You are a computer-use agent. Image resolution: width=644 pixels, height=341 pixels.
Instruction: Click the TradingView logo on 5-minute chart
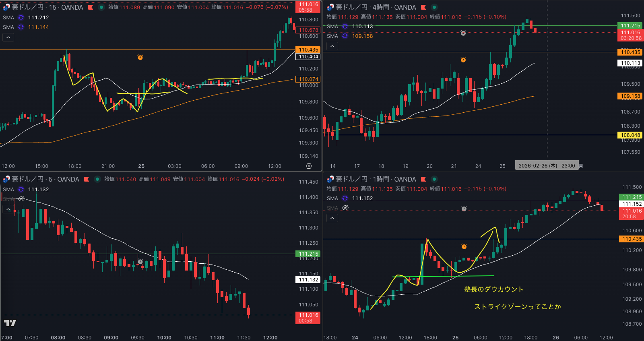click(x=10, y=323)
